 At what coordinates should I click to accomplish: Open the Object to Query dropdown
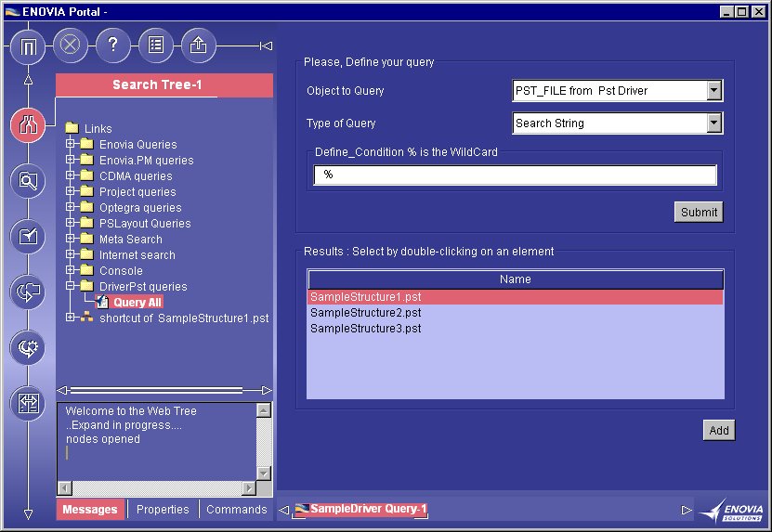pyautogui.click(x=713, y=91)
